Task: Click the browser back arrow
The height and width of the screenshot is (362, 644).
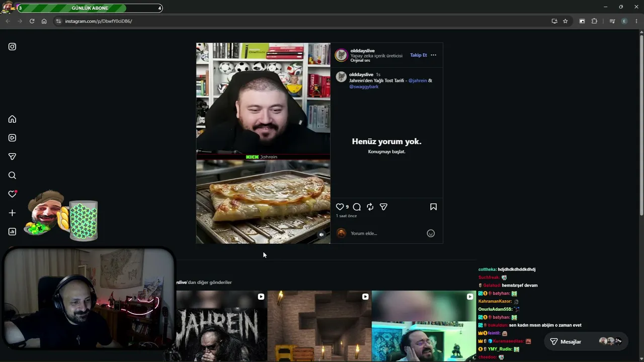Action: 8,21
